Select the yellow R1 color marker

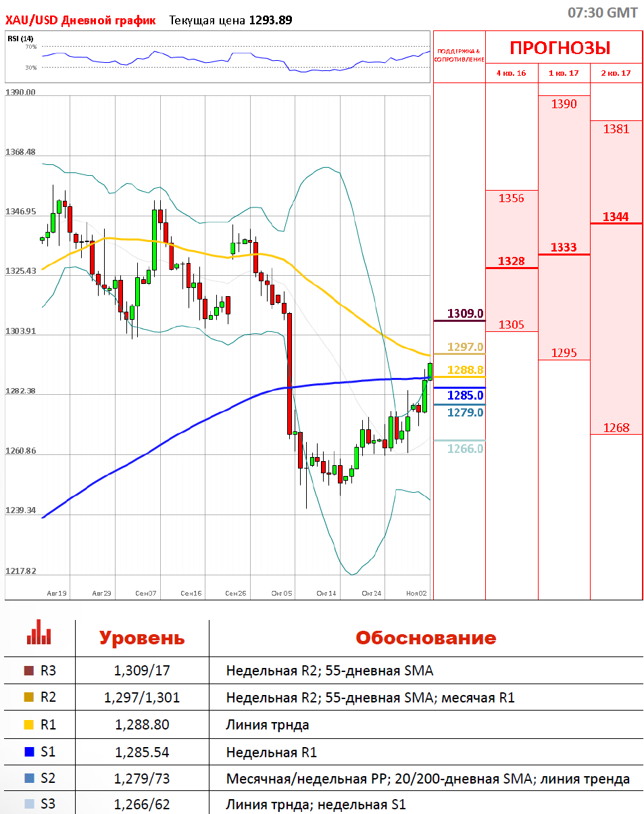(28, 724)
